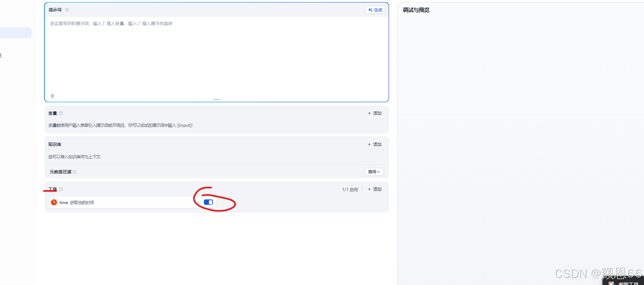Select the highlighted item in left sidebar
Image resolution: width=644 pixels, height=285 pixels.
click(16, 33)
